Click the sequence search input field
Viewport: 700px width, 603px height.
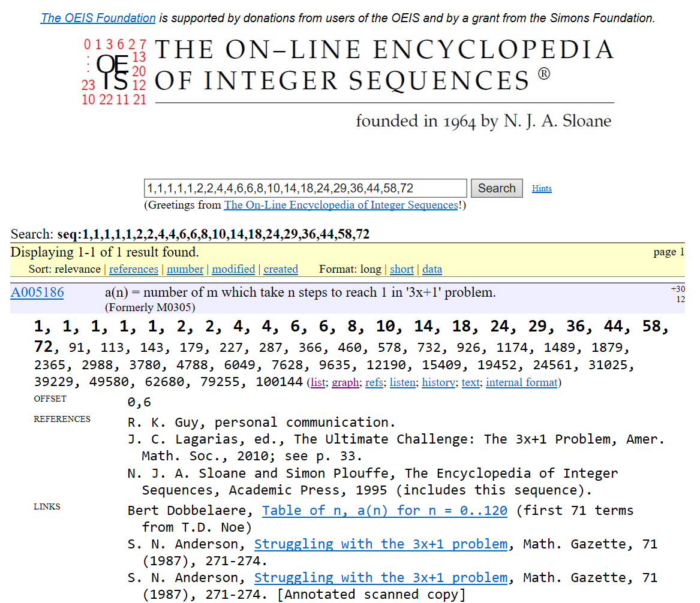305,188
